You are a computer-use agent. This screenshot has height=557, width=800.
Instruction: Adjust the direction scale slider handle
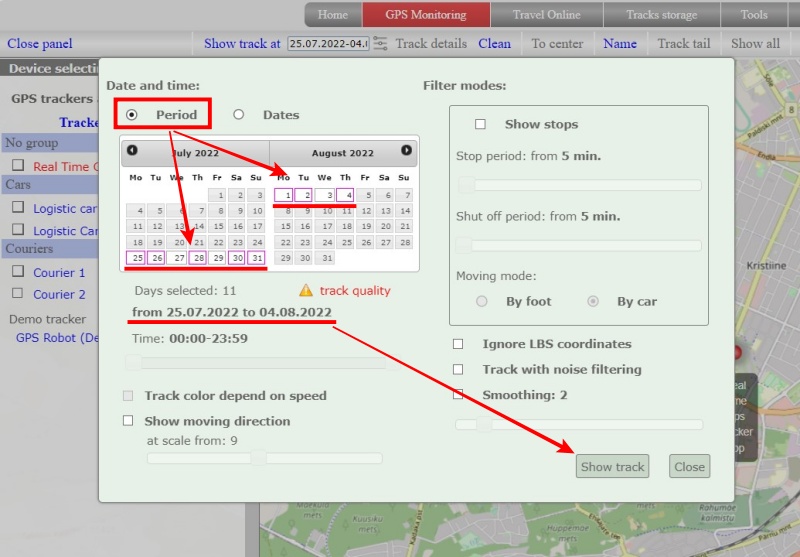click(x=258, y=458)
